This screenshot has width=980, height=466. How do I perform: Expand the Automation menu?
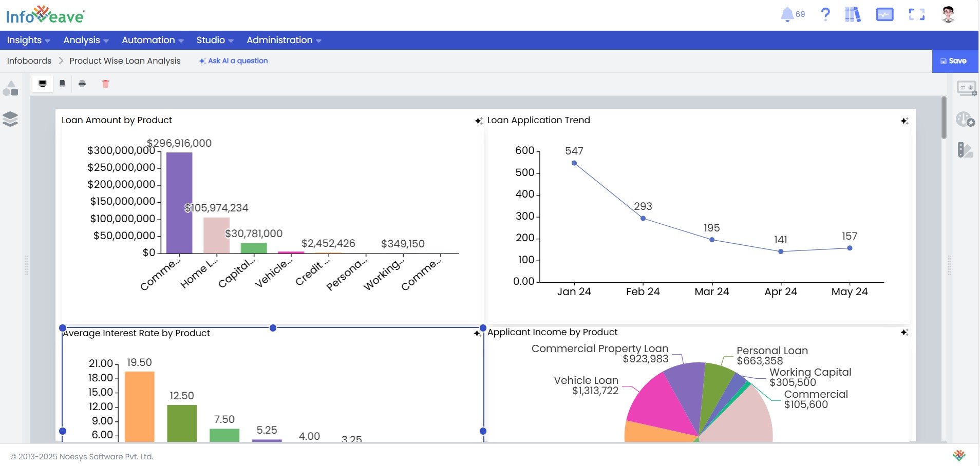tap(153, 40)
